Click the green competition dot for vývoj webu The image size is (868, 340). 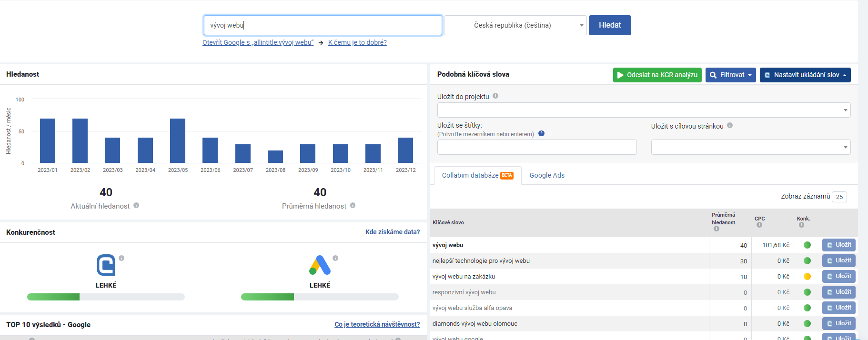(x=807, y=245)
